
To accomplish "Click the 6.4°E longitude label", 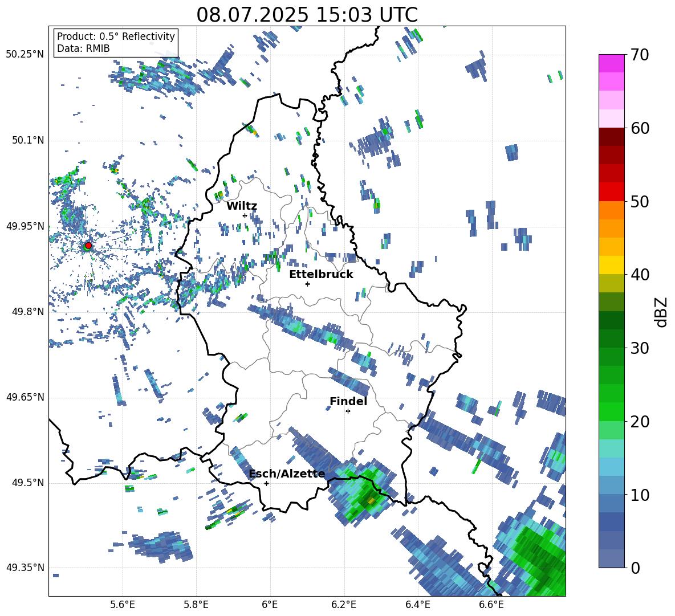I will pyautogui.click(x=418, y=605).
